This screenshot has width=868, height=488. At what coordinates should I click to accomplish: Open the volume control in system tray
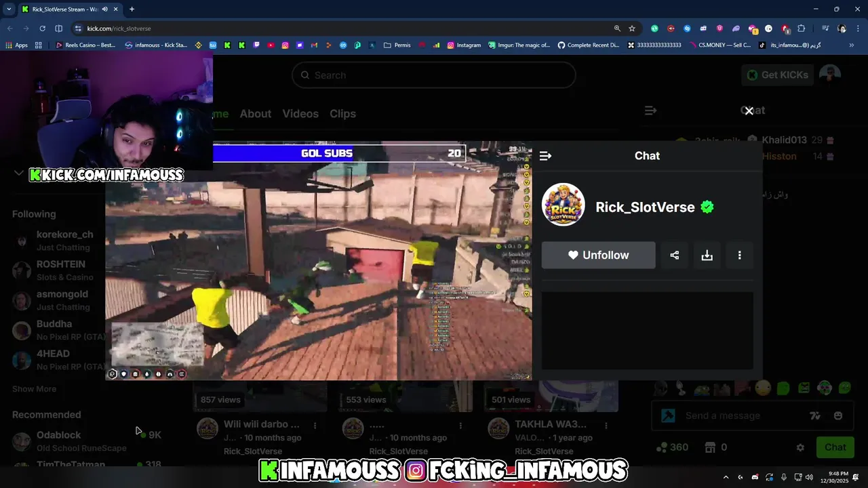[x=809, y=477]
